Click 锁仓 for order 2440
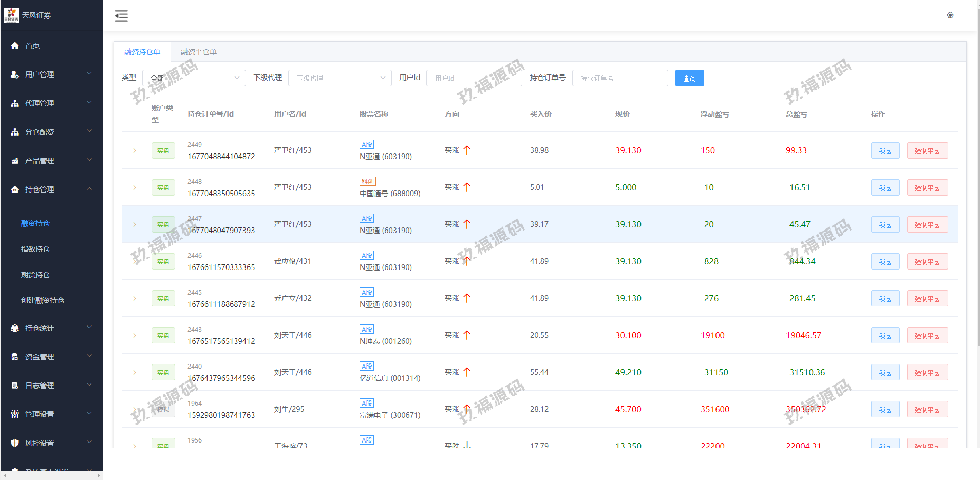Image resolution: width=980 pixels, height=480 pixels. click(x=884, y=372)
